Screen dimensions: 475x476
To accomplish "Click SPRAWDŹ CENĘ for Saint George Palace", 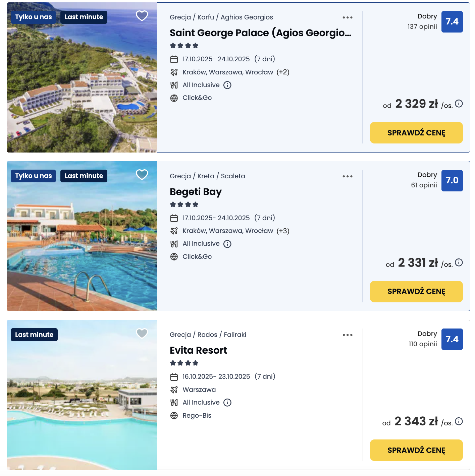I will [x=416, y=133].
